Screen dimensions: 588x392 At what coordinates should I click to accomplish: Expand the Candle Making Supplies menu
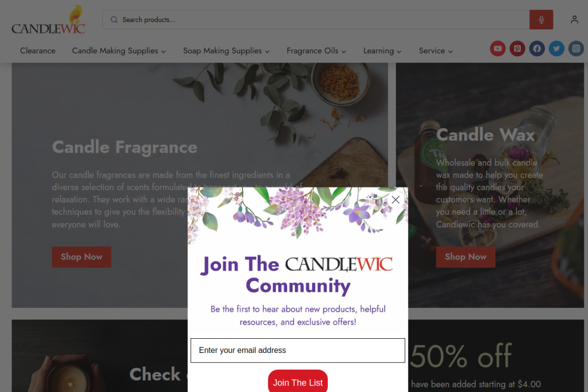tap(119, 51)
